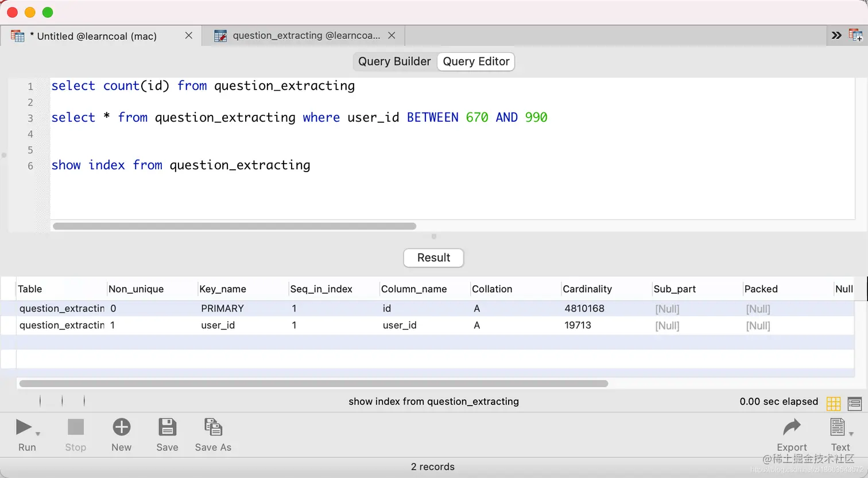Click line number 6 in the gutter

tap(30, 166)
